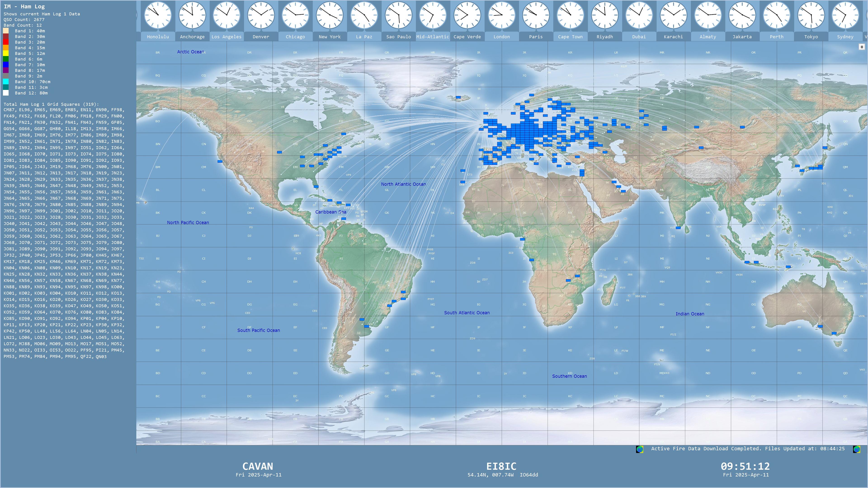Click the Denver clock face
Image resolution: width=868 pixels, height=488 pixels.
pyautogui.click(x=261, y=15)
